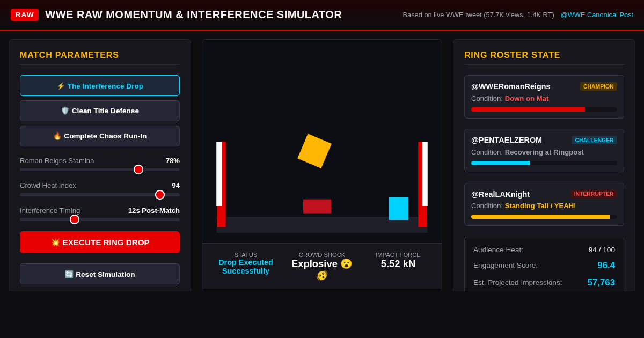This screenshot has width=644, height=338.
Task: Adjust Roman Reigns Stamina slider
Action: click(x=100, y=170)
